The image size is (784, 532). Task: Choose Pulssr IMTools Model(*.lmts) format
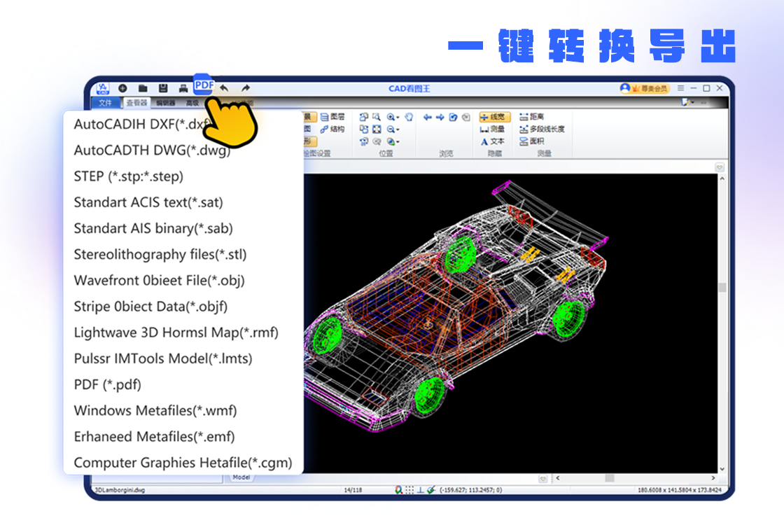coord(163,358)
